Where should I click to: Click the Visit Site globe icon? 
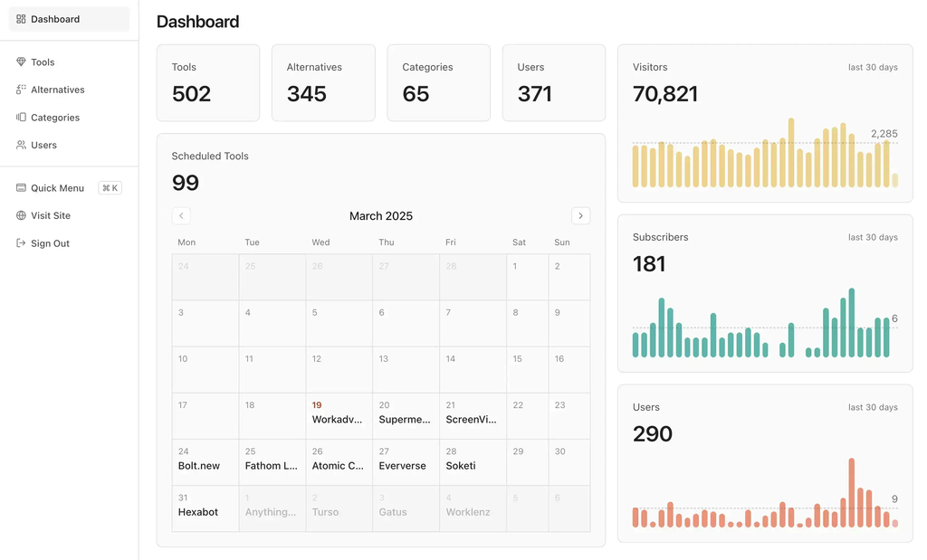point(21,215)
